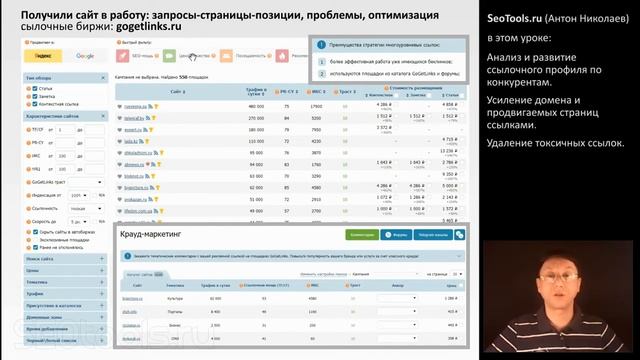640x360 pixels.
Task: Click the heart in the 95 000 traffic row
Action: tap(120, 153)
